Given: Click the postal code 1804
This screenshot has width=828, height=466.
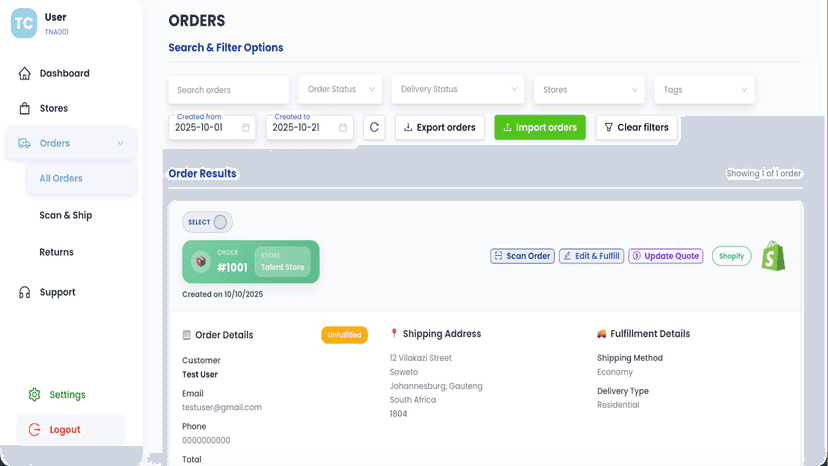Looking at the screenshot, I should tap(398, 414).
